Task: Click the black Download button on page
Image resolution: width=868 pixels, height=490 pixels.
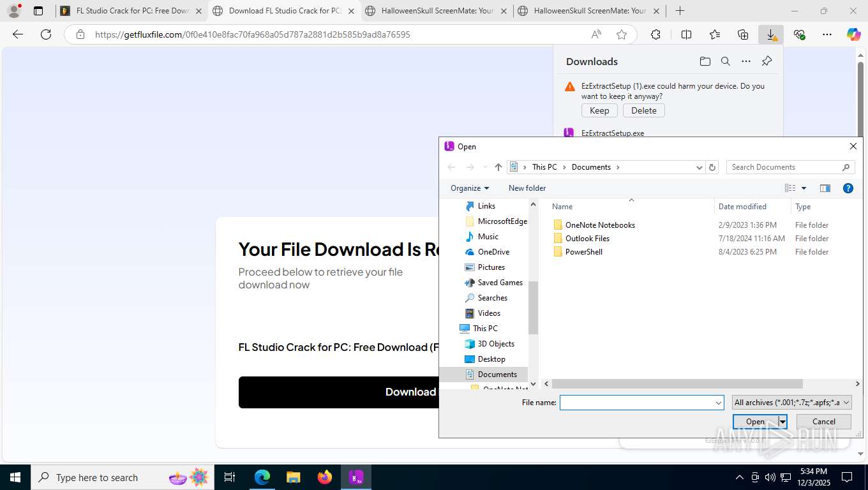Action: (339, 392)
